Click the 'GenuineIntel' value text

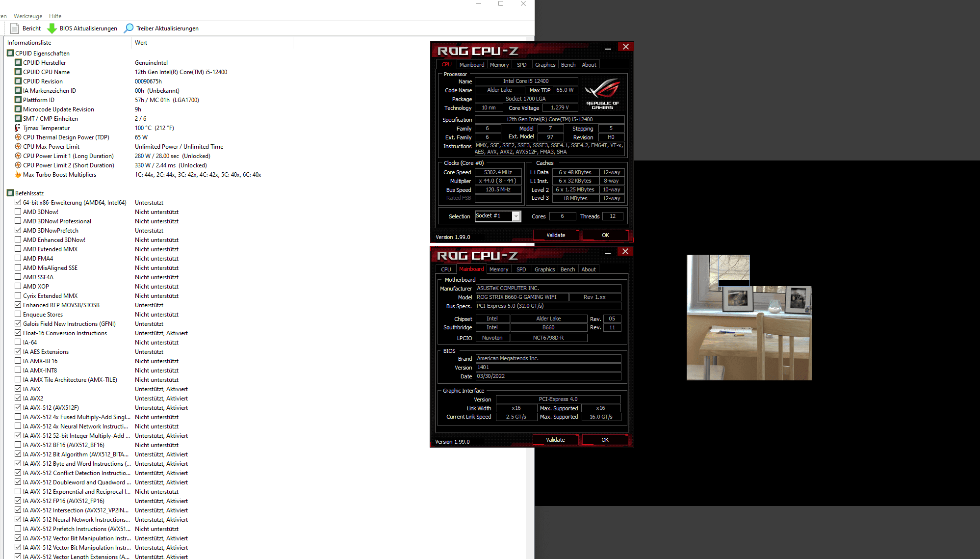pos(151,63)
